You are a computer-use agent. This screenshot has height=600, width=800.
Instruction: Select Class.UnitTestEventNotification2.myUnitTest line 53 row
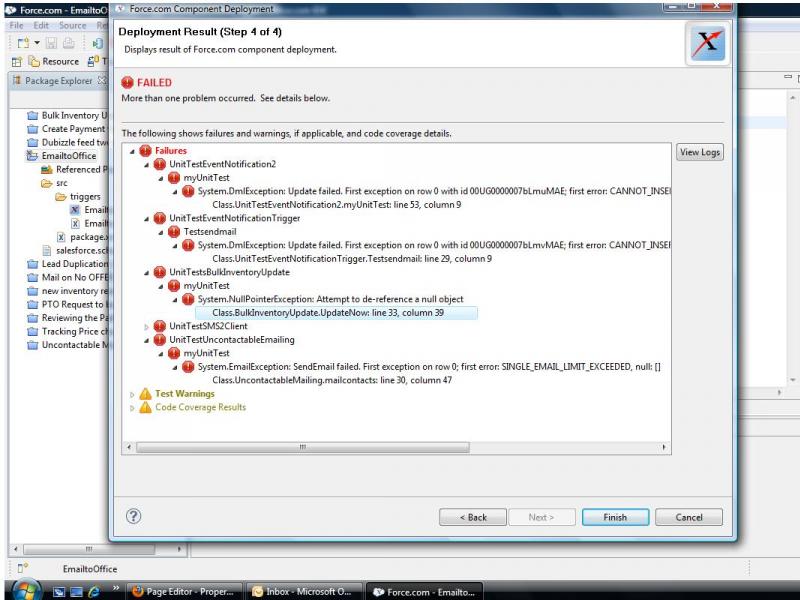tap(337, 205)
